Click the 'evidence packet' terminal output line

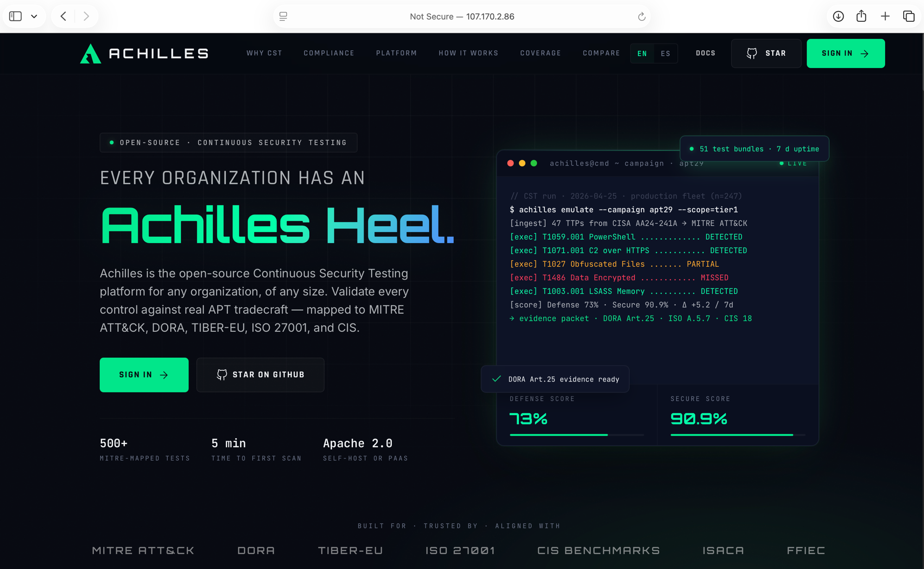tap(631, 318)
